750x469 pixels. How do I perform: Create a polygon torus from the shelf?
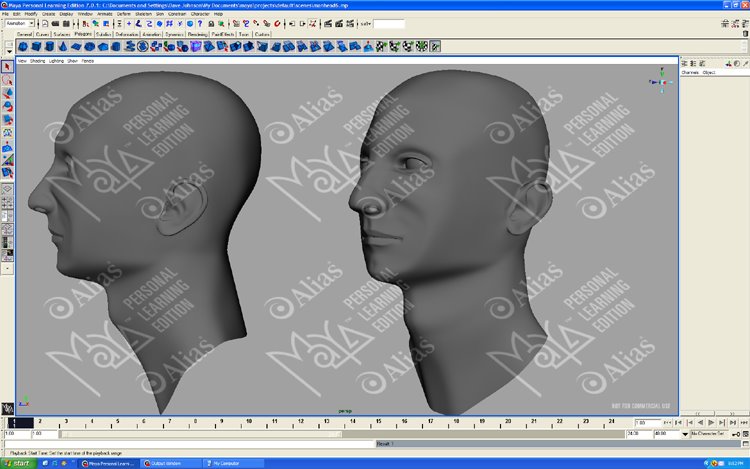pyautogui.click(x=89, y=46)
